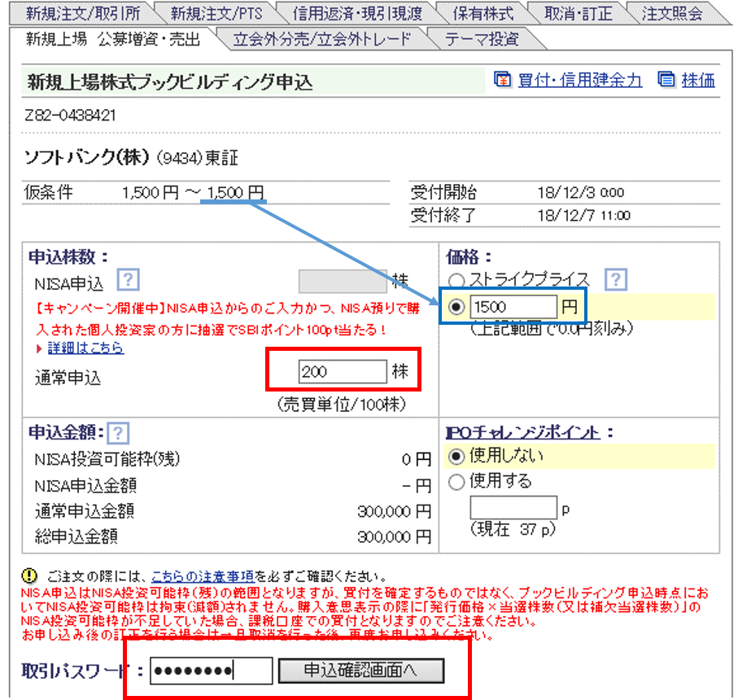This screenshot has width=738, height=700.
Task: Click the 通常申込金額 300,000 円 value
Action: [x=394, y=511]
